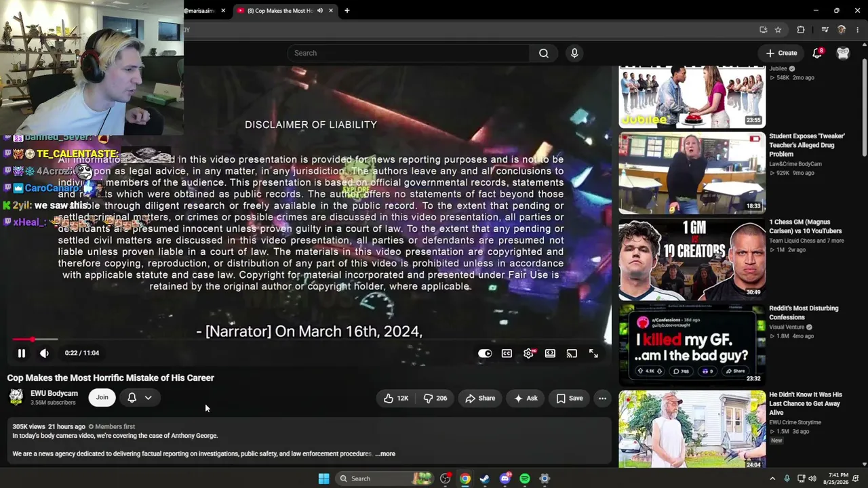Open the gear app on the taskbar

click(545, 479)
